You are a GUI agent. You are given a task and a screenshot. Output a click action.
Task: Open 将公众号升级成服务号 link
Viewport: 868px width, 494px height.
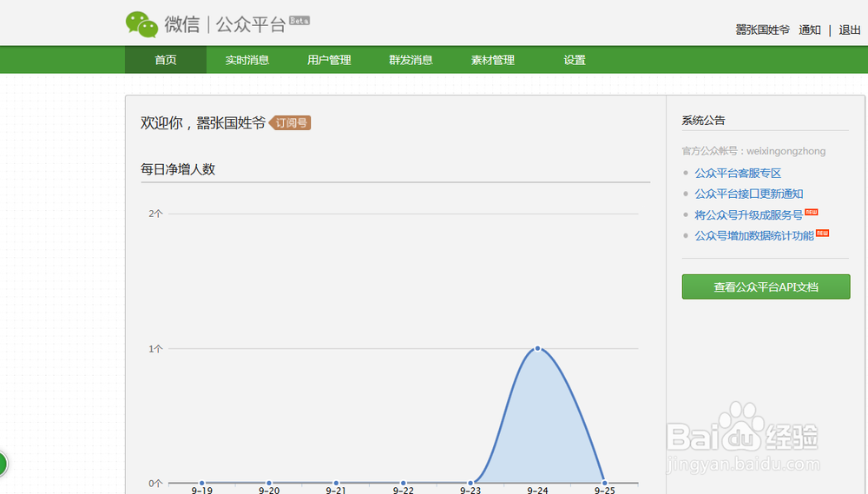[x=748, y=215]
